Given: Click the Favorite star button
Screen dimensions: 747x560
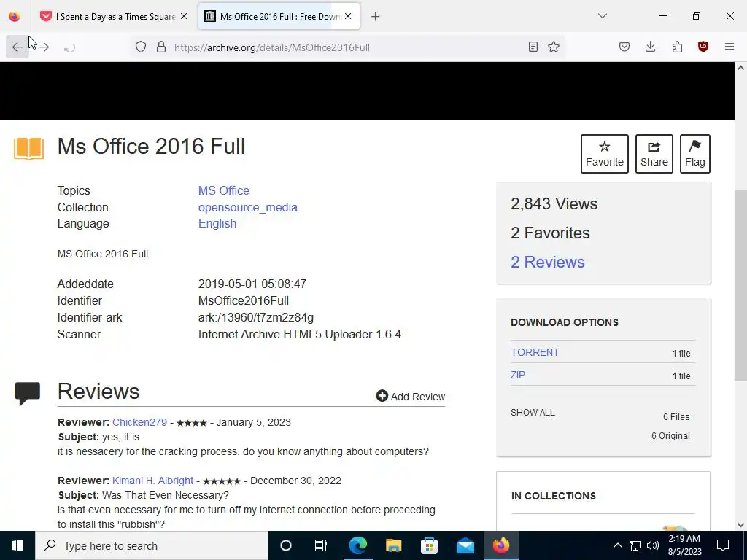Looking at the screenshot, I should click(605, 154).
